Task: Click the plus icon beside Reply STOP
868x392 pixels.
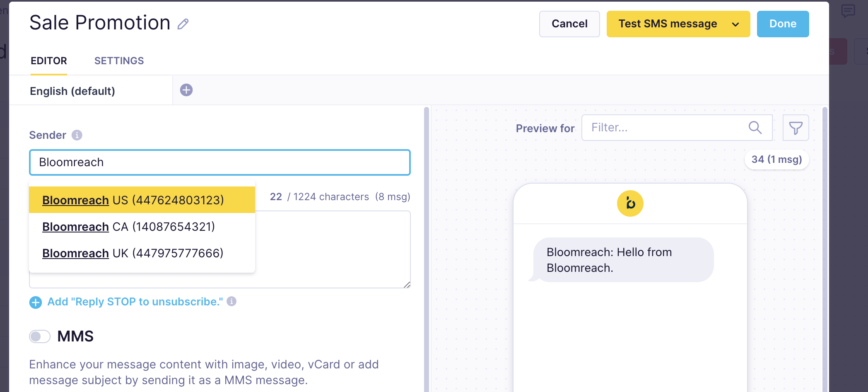Action: tap(36, 302)
